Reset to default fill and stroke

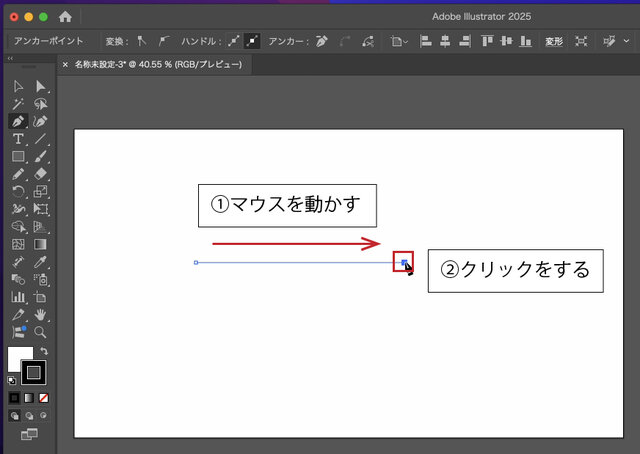click(12, 381)
